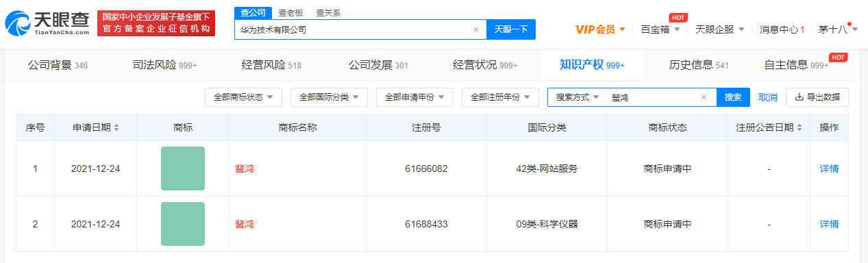
Task: Open the 全部申请年份 dropdown
Action: [414, 97]
